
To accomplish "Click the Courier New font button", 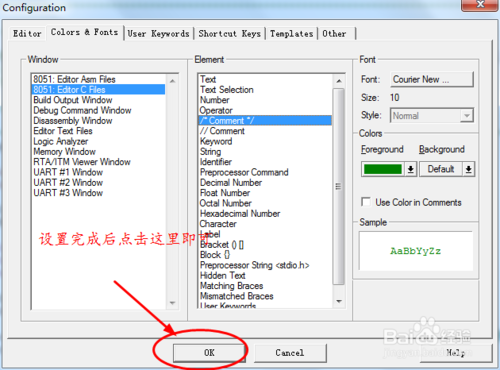I will (x=432, y=79).
